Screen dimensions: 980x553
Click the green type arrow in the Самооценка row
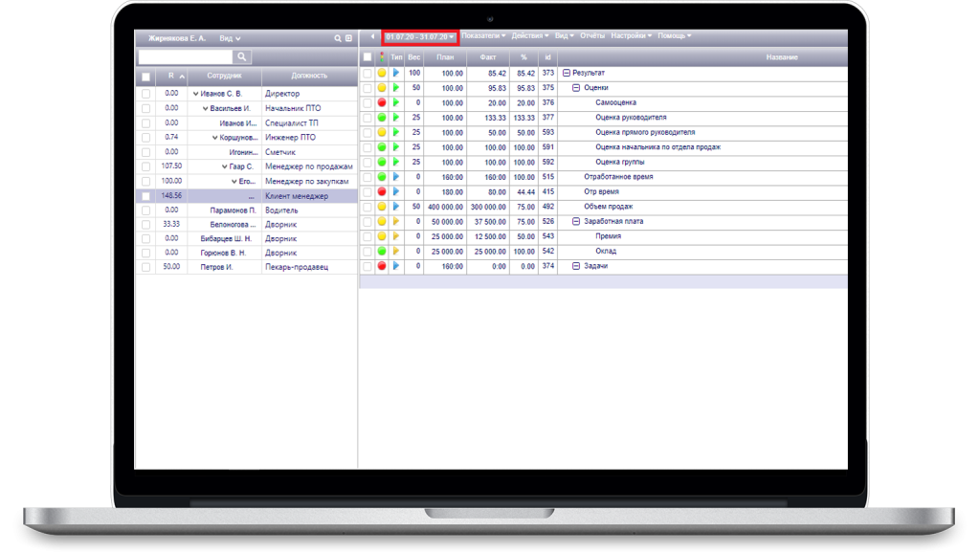(396, 102)
